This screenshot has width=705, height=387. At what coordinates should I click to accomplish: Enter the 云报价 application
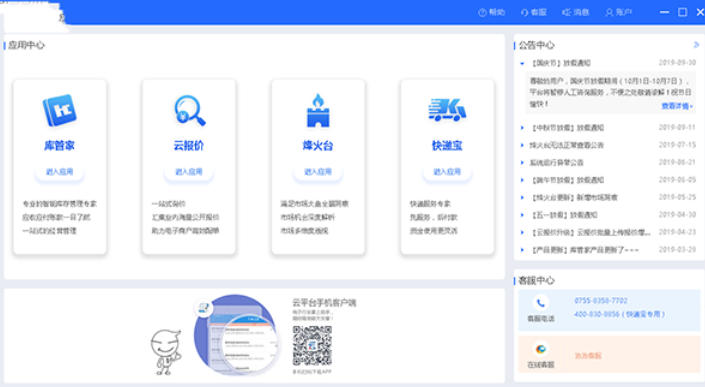[189, 172]
